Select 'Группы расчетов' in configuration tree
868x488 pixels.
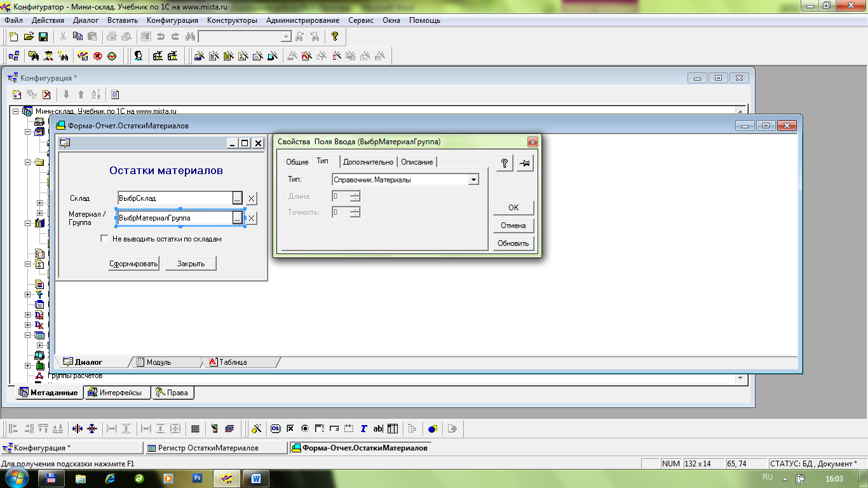click(75, 376)
